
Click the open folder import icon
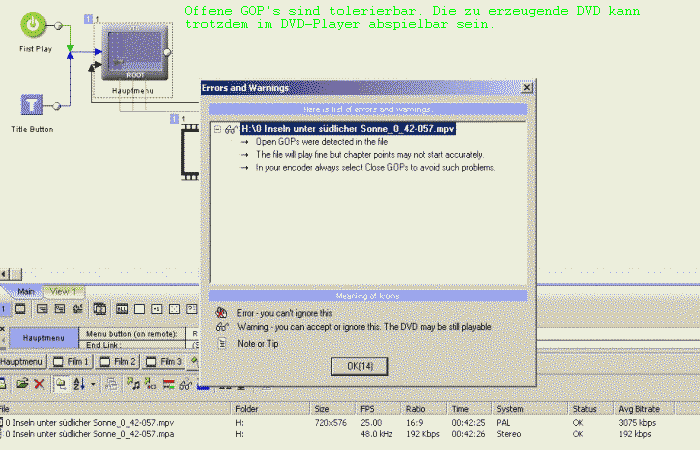[20, 383]
